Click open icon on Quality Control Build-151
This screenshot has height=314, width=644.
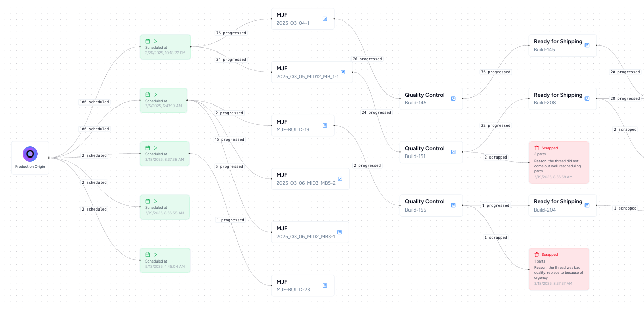453,152
